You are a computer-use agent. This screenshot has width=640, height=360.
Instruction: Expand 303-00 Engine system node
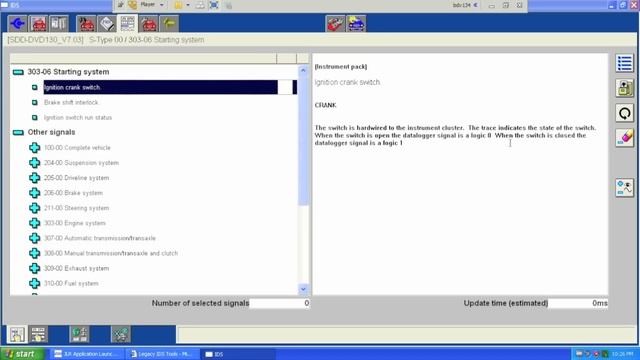coord(35,223)
